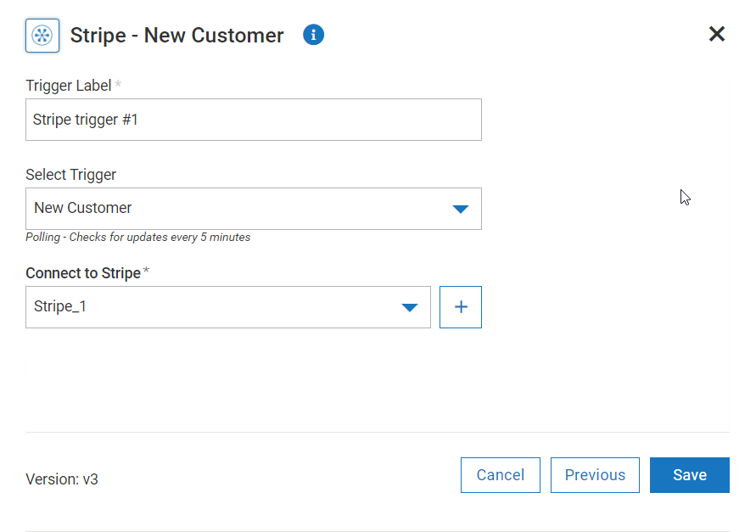The width and height of the screenshot is (756, 532).
Task: Click the Stripe - New Customer title
Action: (177, 35)
